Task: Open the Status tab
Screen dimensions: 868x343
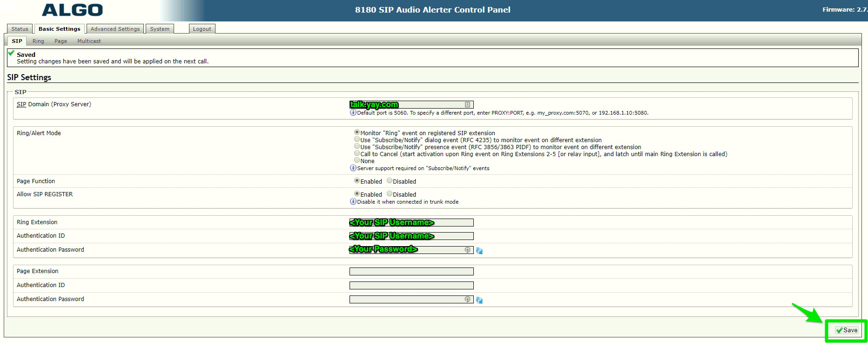Action: (x=20, y=29)
